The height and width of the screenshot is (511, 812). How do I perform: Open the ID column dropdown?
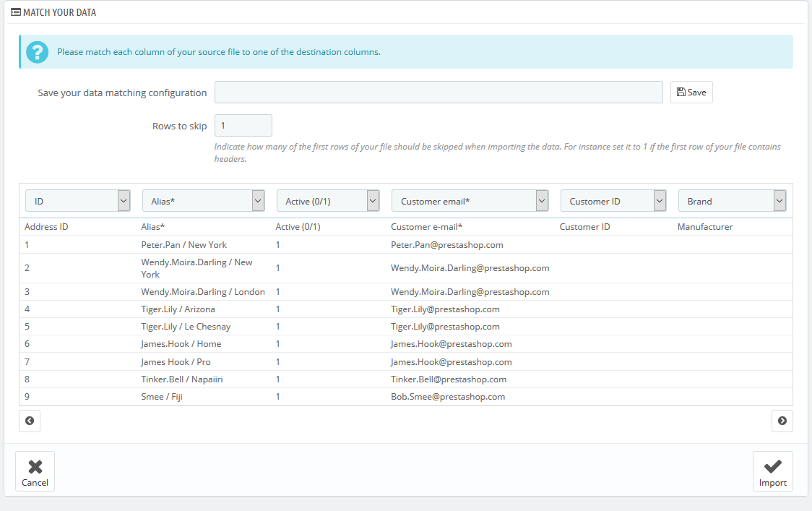click(x=78, y=201)
